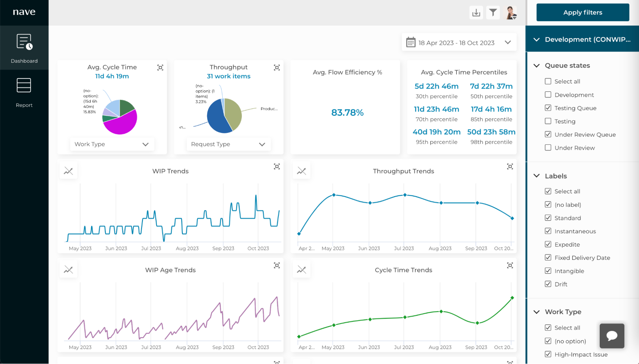Screen dimensions: 639x364
Task: Open the user profile avatar menu
Action: click(x=511, y=13)
